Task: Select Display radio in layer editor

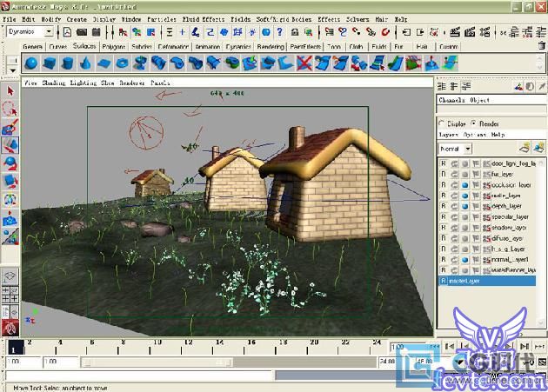Action: point(442,123)
